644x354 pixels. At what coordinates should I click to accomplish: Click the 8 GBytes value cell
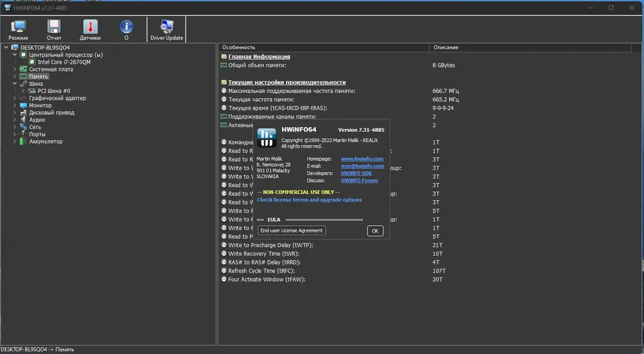tap(444, 65)
